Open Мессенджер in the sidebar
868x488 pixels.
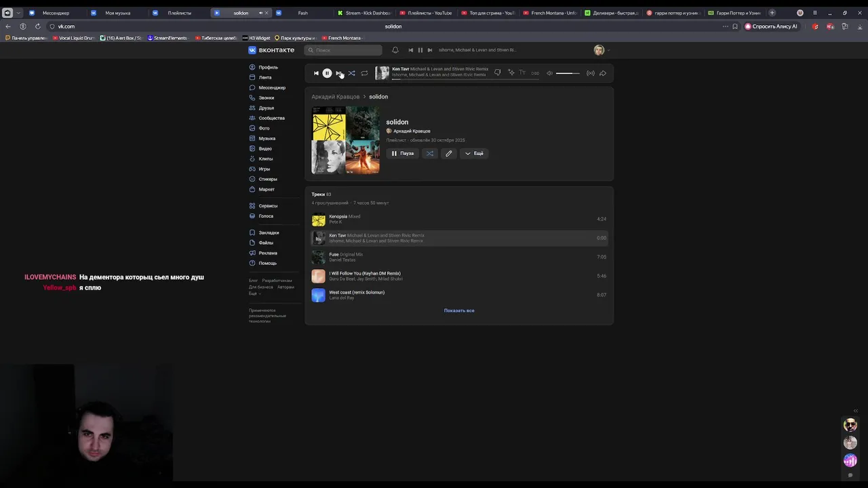click(272, 87)
